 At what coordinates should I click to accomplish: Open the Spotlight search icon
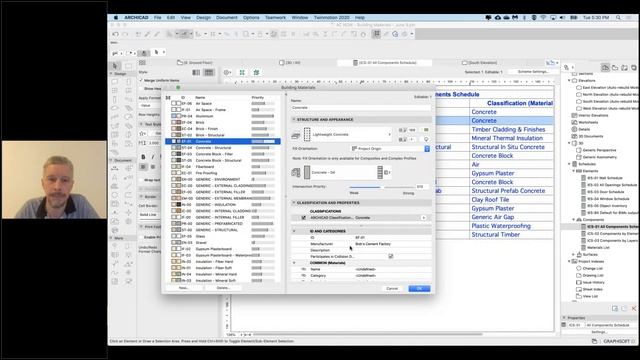pos(618,18)
